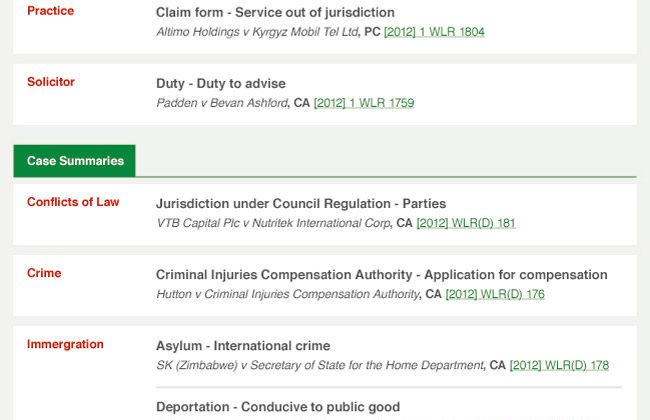
Task: Open the [2012] WLR(D) 178 citation link
Action: 559,365
